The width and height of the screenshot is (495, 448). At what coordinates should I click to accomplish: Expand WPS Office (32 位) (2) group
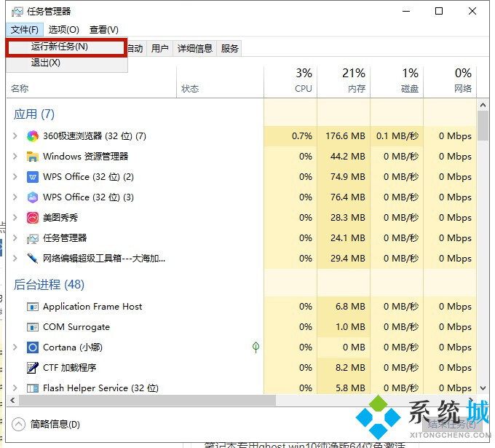pyautogui.click(x=15, y=177)
